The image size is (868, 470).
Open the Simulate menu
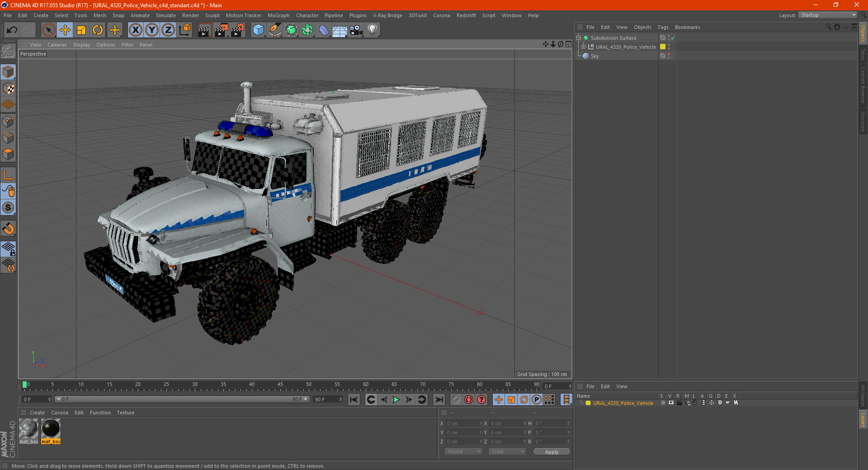[x=166, y=15]
